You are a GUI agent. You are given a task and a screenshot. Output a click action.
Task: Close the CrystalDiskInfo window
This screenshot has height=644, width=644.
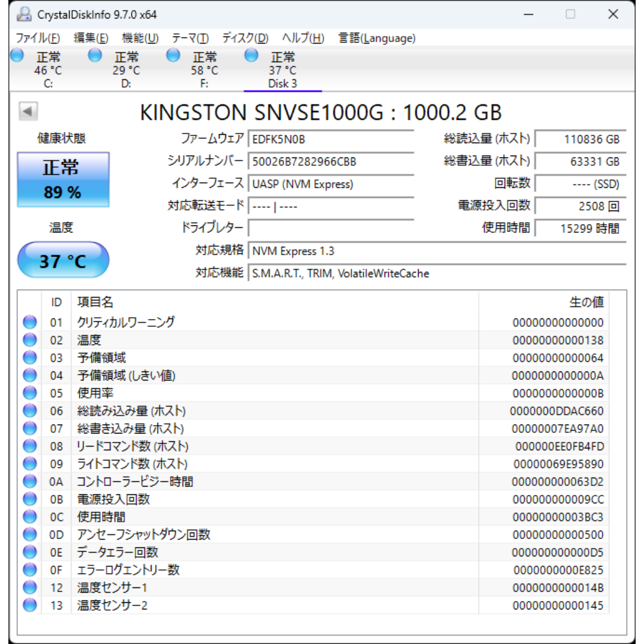click(x=613, y=14)
